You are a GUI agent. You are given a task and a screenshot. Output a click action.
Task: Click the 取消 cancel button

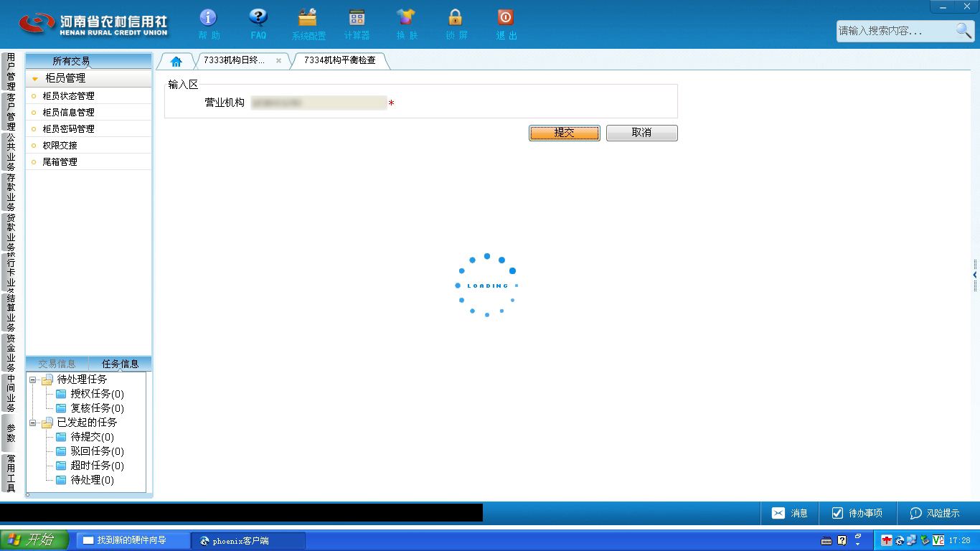(x=641, y=133)
